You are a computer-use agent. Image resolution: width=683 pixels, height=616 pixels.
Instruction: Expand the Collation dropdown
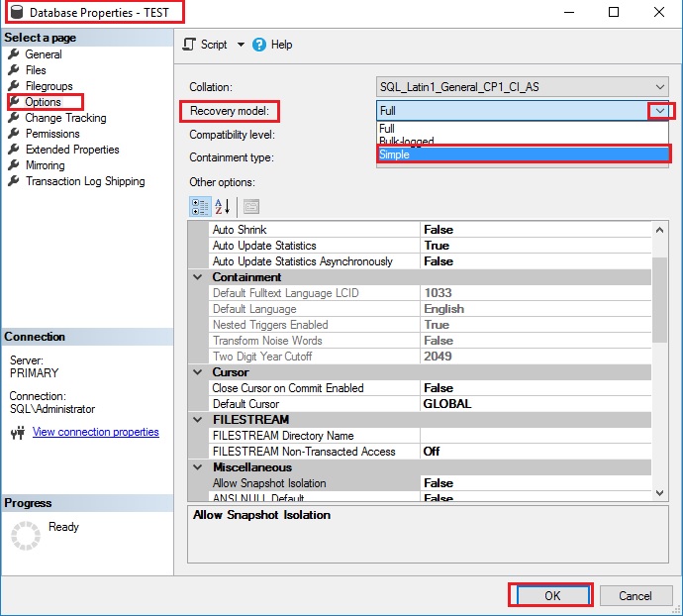(x=660, y=87)
